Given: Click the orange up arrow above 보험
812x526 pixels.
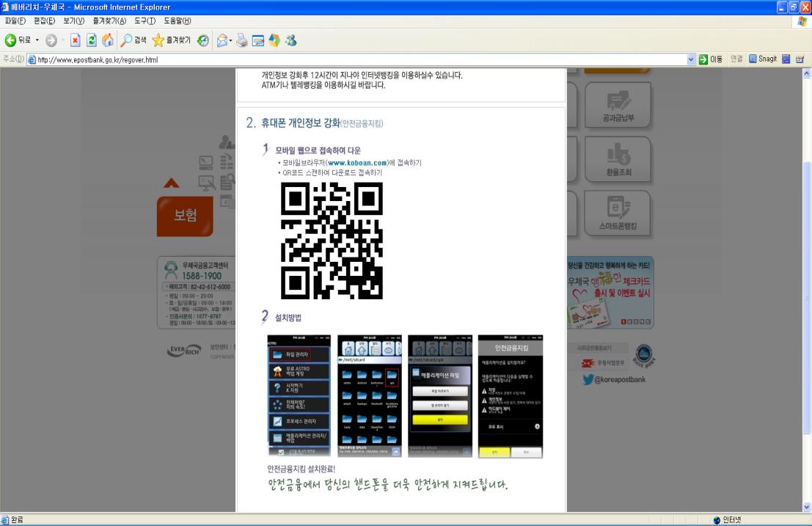Looking at the screenshot, I should click(172, 183).
